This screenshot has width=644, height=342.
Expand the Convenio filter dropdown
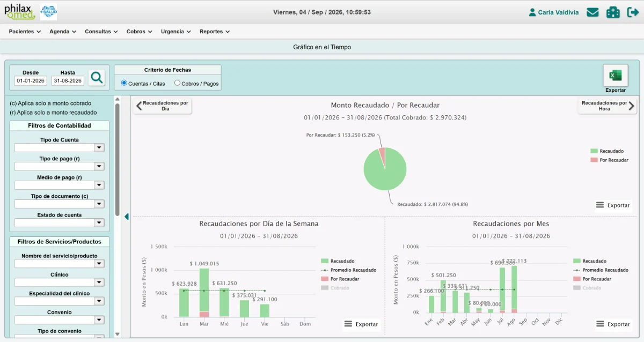click(59, 320)
